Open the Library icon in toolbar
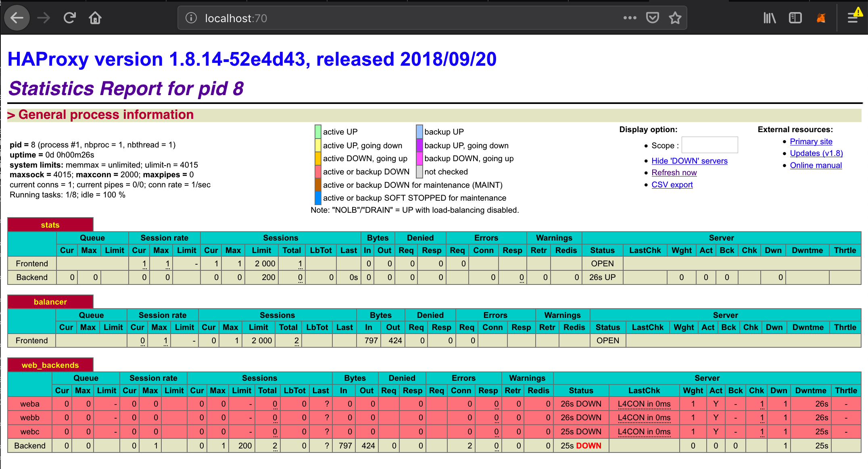Screen dimensions: 868x469 (x=770, y=18)
